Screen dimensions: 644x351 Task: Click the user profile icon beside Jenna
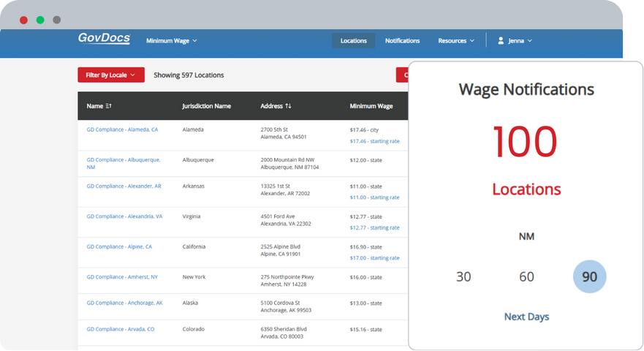click(501, 41)
